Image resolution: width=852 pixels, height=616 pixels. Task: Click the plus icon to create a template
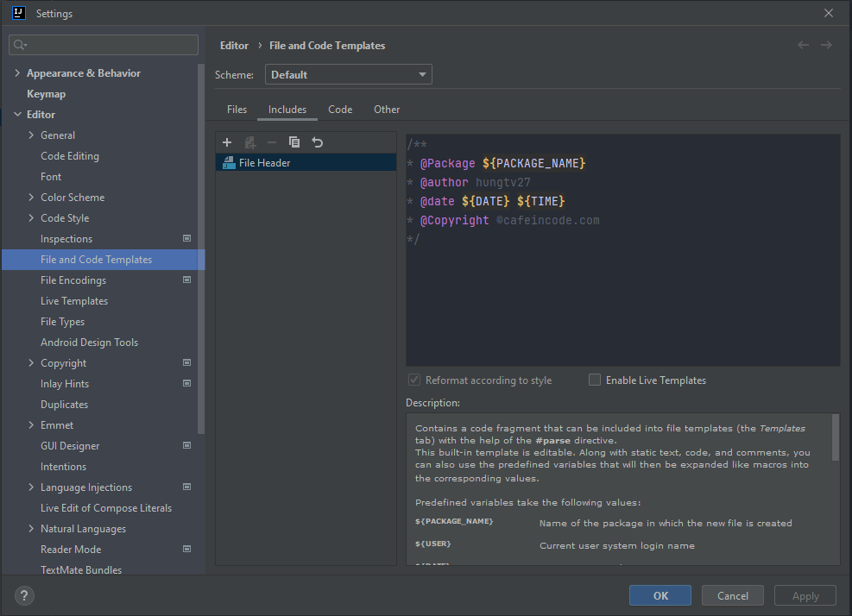[227, 142]
